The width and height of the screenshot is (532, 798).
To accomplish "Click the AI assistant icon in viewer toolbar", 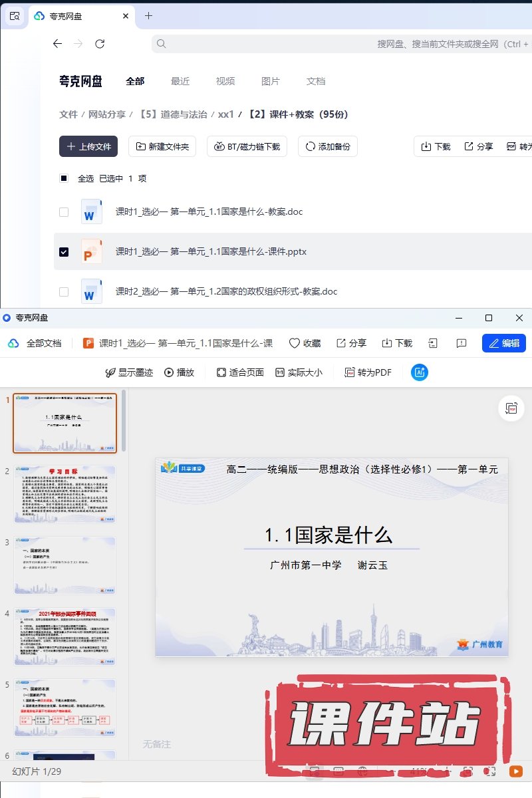I will tap(420, 372).
